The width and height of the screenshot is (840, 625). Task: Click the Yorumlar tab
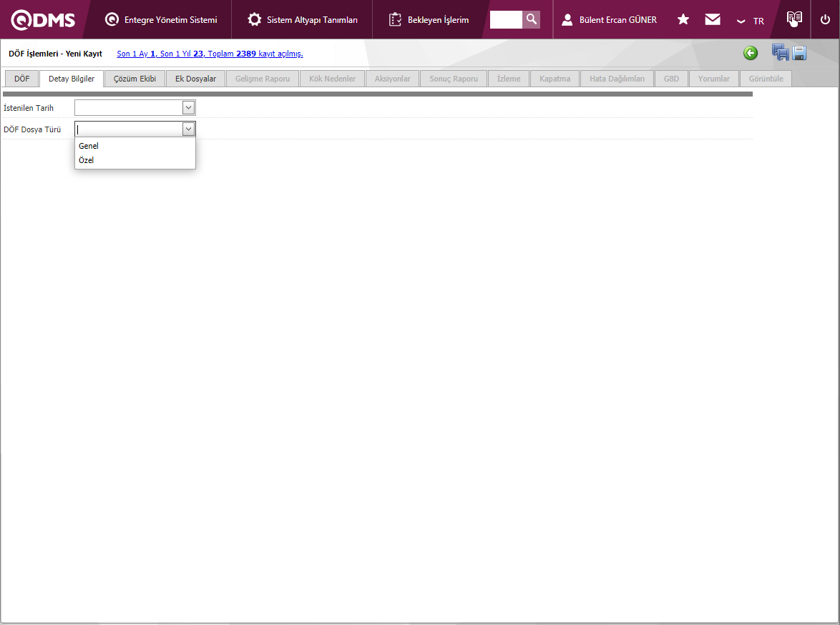pyautogui.click(x=713, y=79)
